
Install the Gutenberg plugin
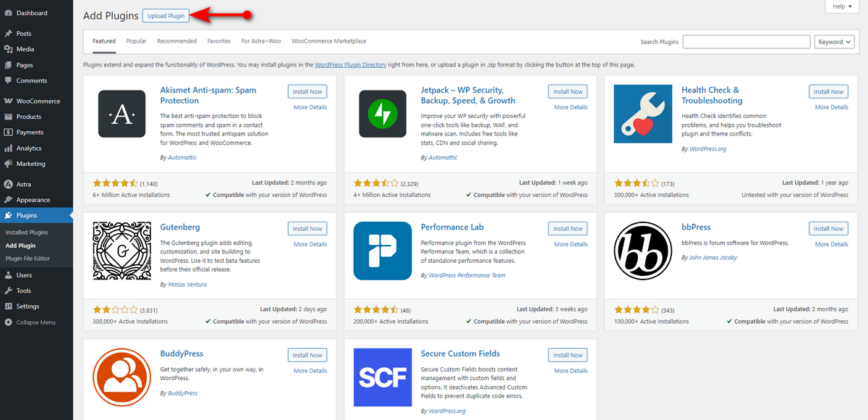coord(307,229)
